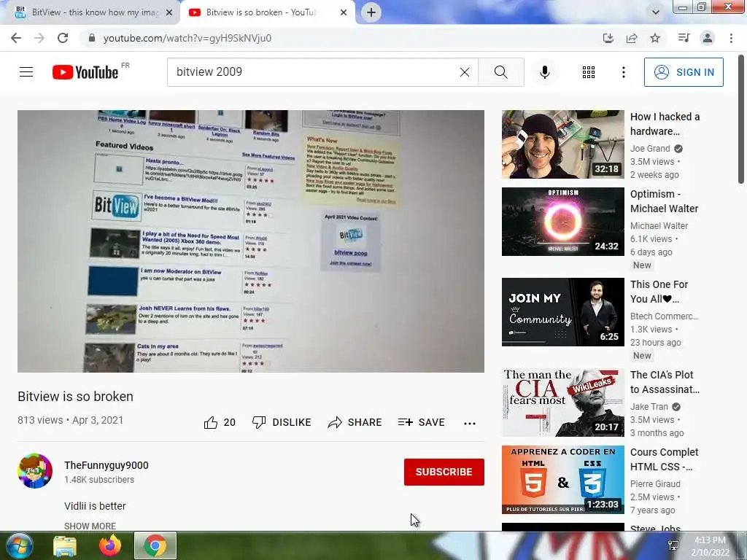
Task: Open the HTML CSS course thumbnail
Action: click(x=562, y=480)
